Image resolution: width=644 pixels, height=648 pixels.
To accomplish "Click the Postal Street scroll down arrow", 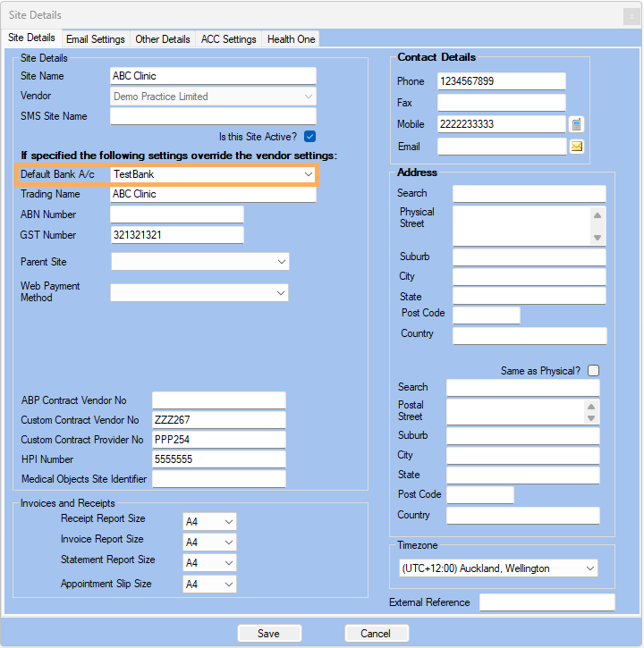I will (591, 418).
